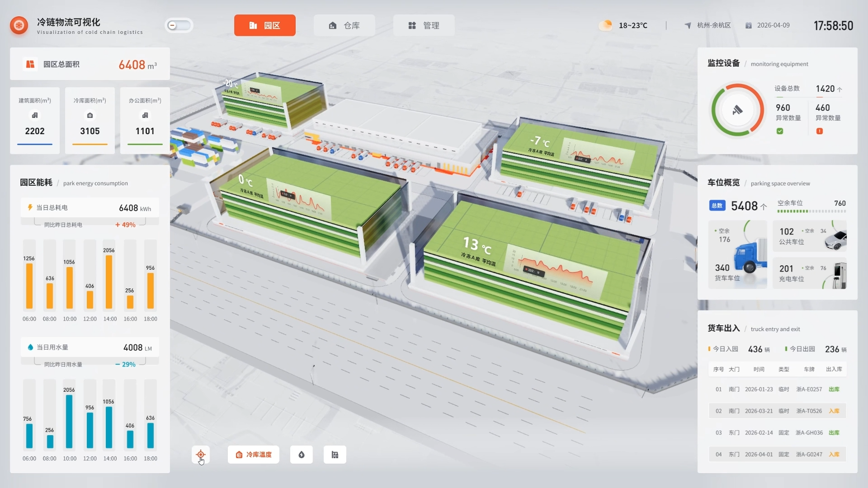The image size is (868, 488).
Task: Click the water drop layer button
Action: 302,455
